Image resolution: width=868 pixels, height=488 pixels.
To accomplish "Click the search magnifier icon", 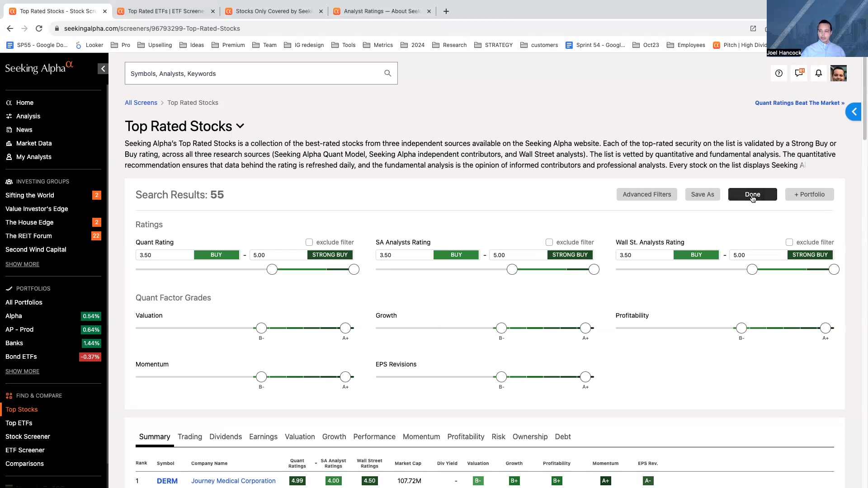I will pos(387,73).
